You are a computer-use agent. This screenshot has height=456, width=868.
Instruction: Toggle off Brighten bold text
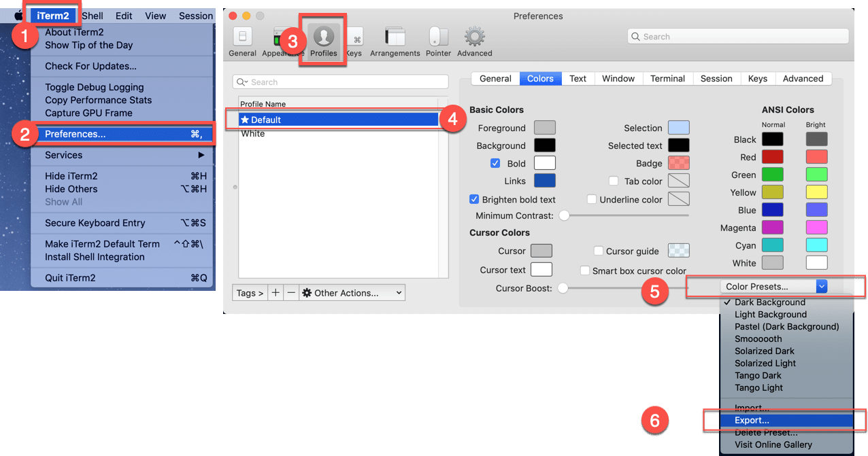coord(473,199)
